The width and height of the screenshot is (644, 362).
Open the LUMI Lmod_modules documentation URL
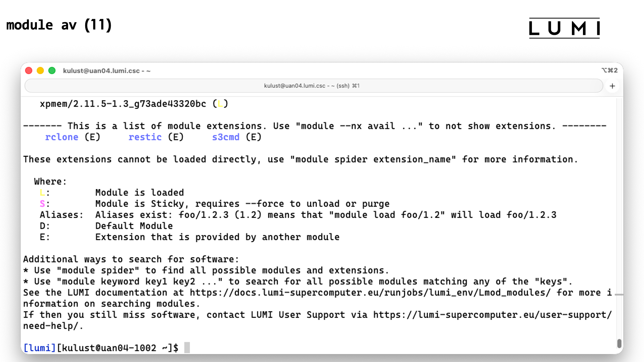[369, 292]
